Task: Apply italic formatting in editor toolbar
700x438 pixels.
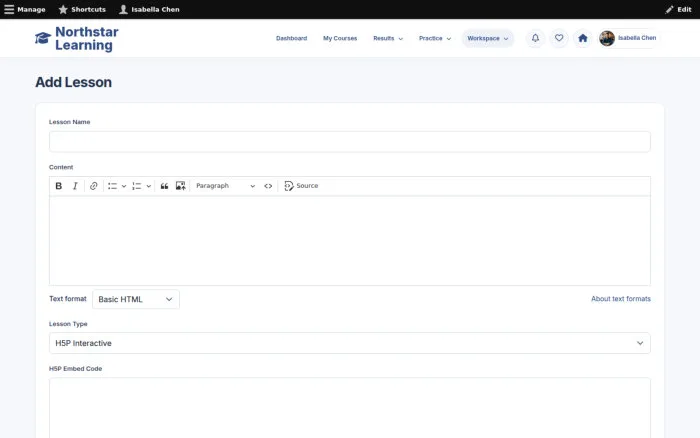Action: [x=75, y=186]
